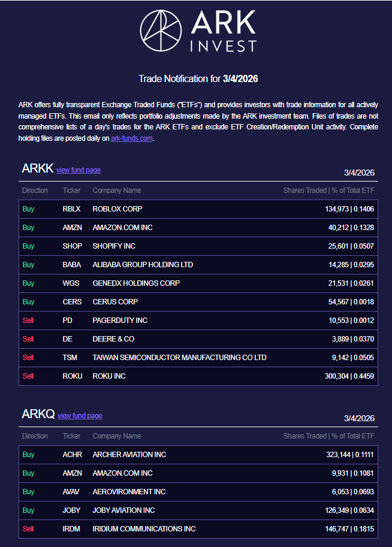This screenshot has width=392, height=547.
Task: Open ARKQ view fund page link
Action: point(80,415)
